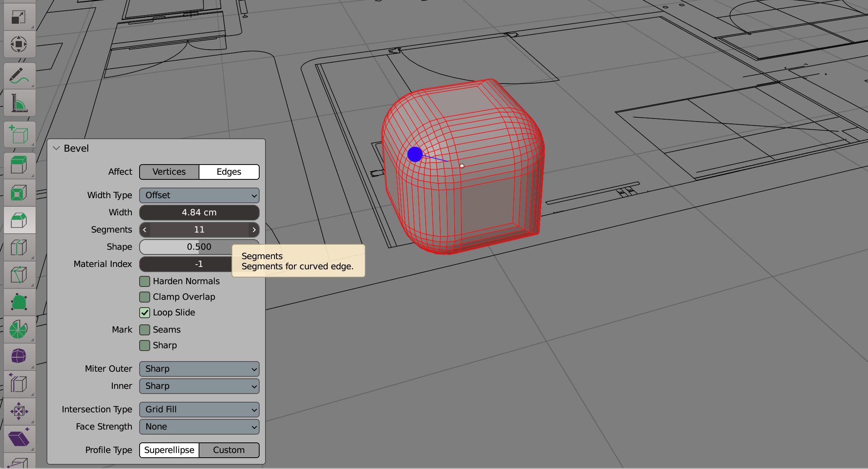The image size is (868, 469).
Task: Uncheck the Loop Slide option
Action: 145,313
